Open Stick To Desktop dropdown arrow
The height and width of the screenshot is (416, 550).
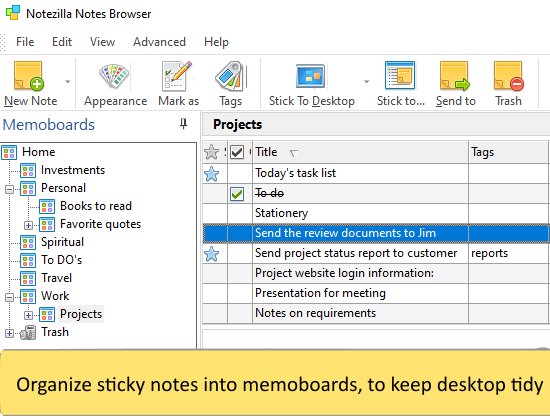point(367,82)
